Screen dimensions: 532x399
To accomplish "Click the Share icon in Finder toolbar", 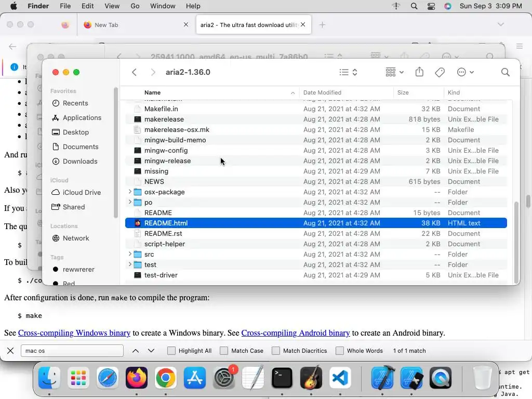I will [x=419, y=72].
